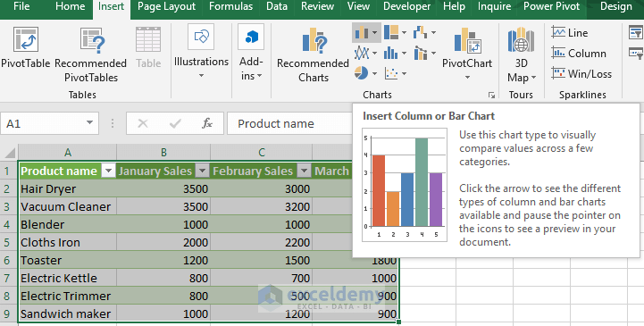Click the formula bar Cancel X
Image resolution: width=644 pixels, height=326 pixels.
point(143,123)
